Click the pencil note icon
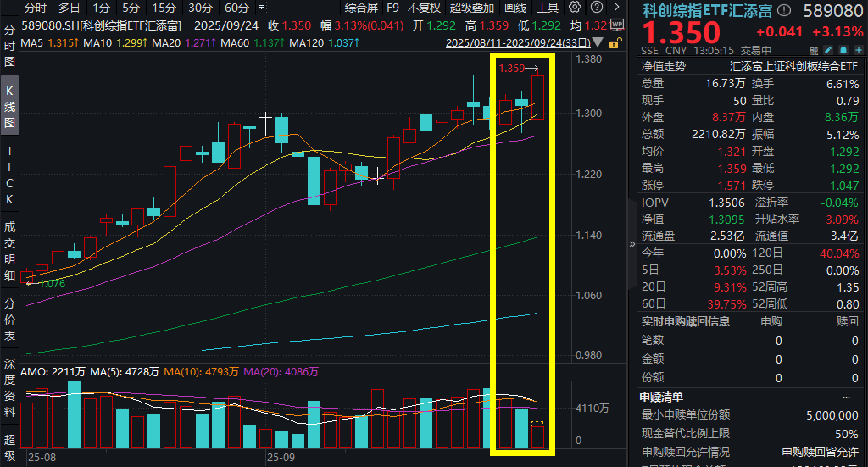Screen dimensions: 868x467 pyautogui.click(x=828, y=50)
